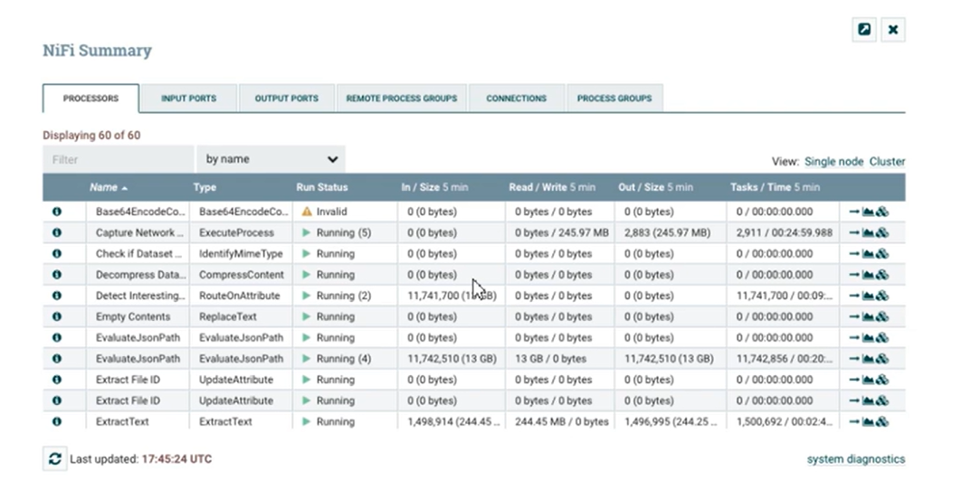Open info icon for Empty Contents row

tap(57, 316)
